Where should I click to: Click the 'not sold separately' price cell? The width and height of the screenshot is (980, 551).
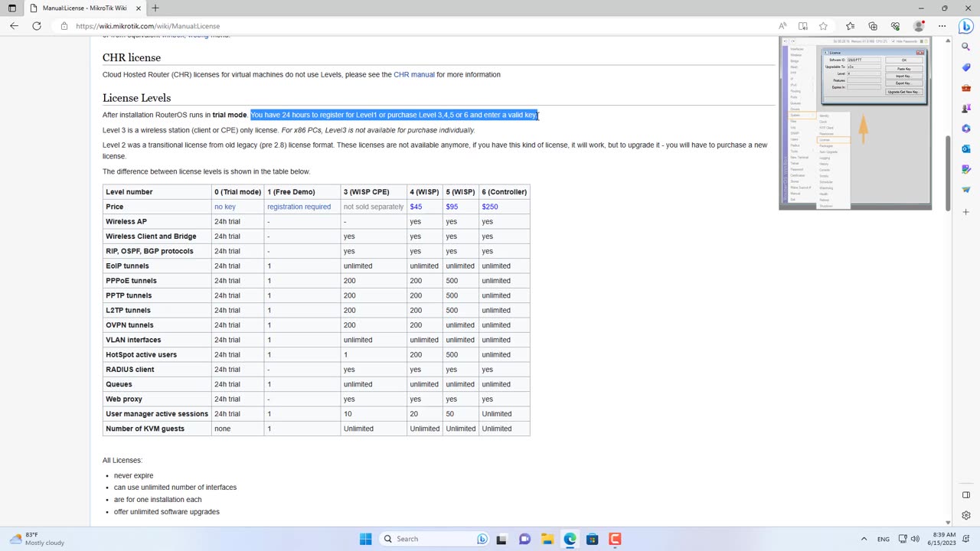pos(374,207)
